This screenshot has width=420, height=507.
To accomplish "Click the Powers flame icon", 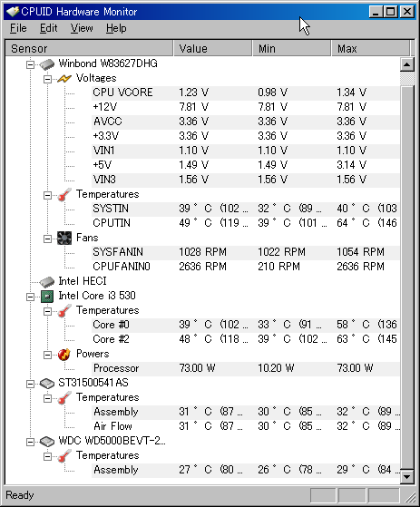I will click(64, 355).
